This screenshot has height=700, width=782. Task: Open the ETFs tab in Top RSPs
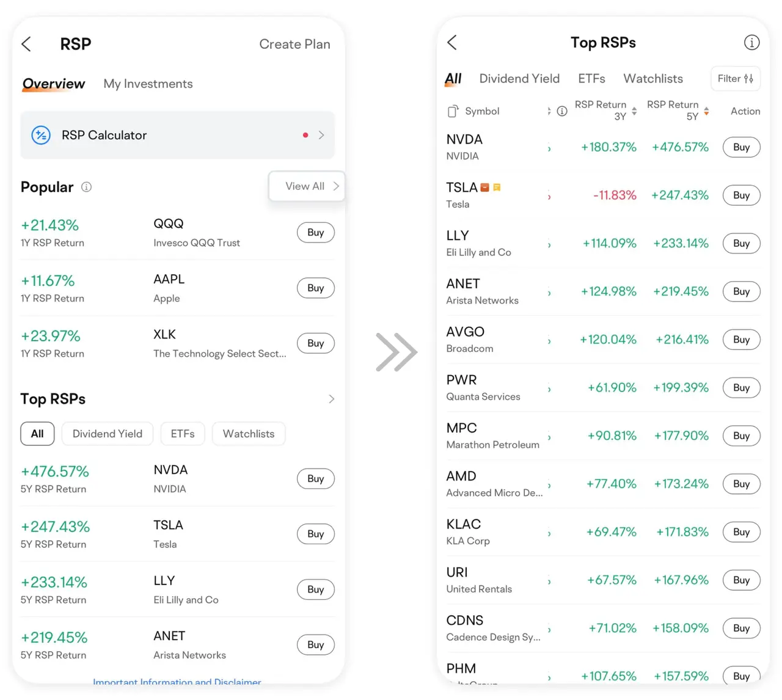(x=591, y=79)
